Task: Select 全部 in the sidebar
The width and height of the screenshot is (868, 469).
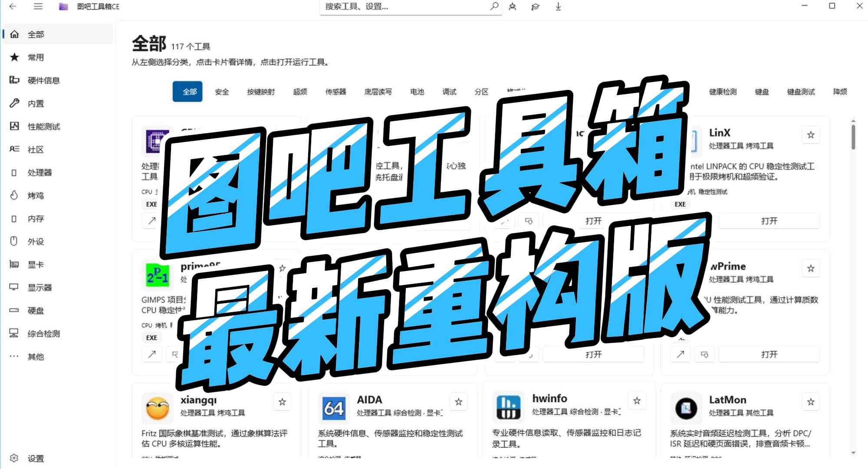Action: click(58, 34)
